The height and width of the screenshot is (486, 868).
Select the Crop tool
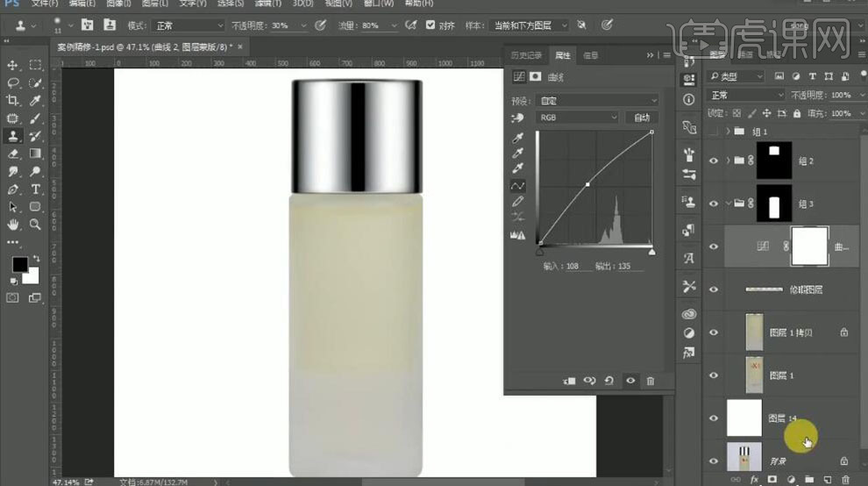[13, 101]
